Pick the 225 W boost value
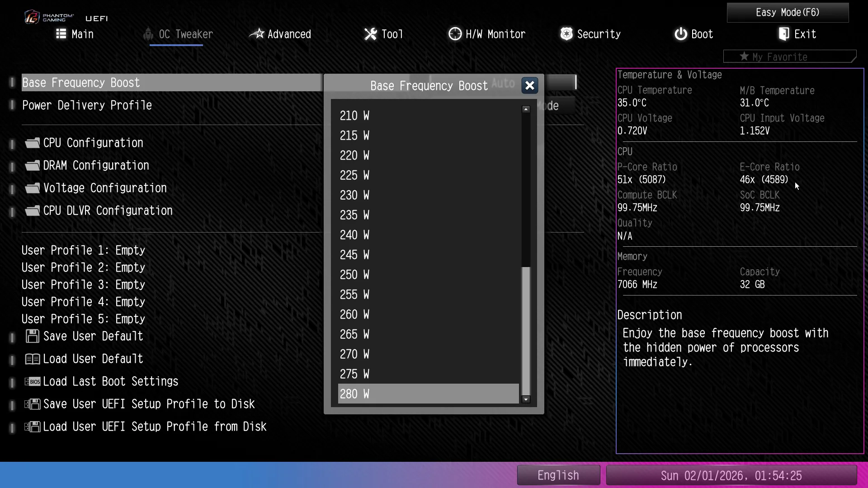The height and width of the screenshot is (488, 868). (354, 175)
